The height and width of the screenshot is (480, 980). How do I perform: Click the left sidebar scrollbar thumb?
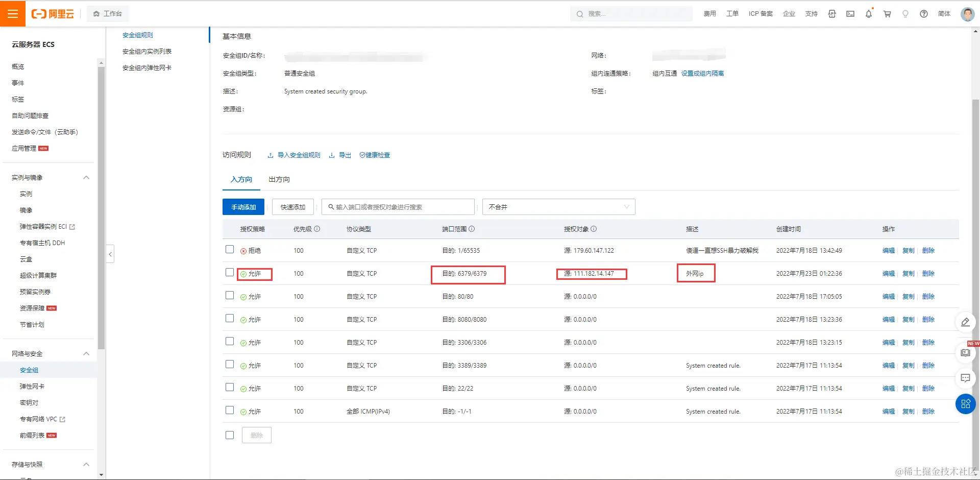[101, 208]
